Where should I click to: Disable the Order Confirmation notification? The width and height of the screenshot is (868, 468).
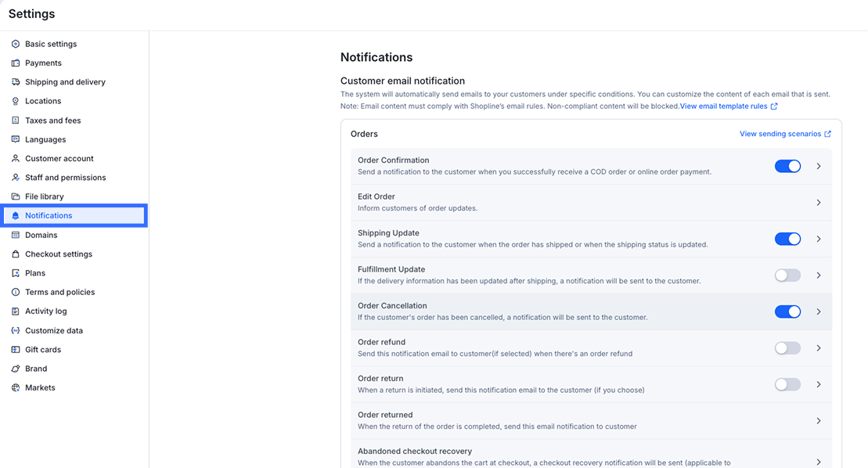(787, 166)
